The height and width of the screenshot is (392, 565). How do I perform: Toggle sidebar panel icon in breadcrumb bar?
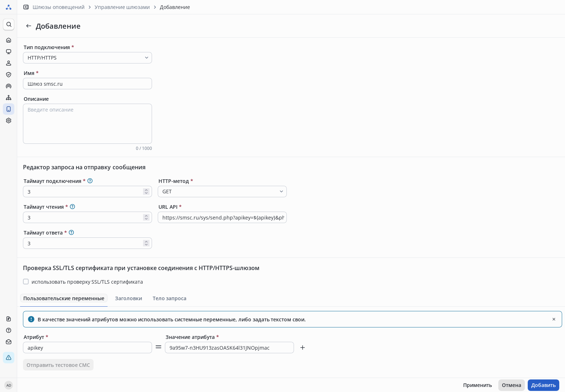pyautogui.click(x=26, y=7)
